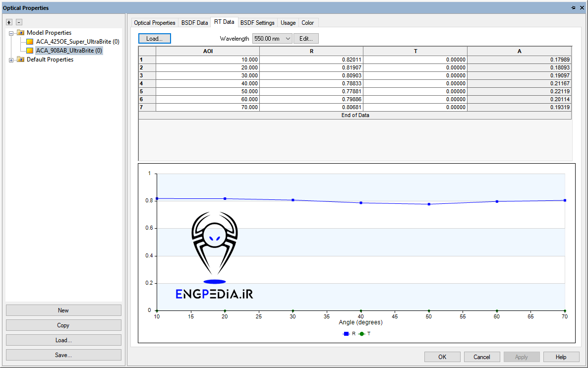Image resolution: width=588 pixels, height=368 pixels.
Task: Click the yellow icon of ACA_908AB_UltraBrite
Action: (x=30, y=51)
